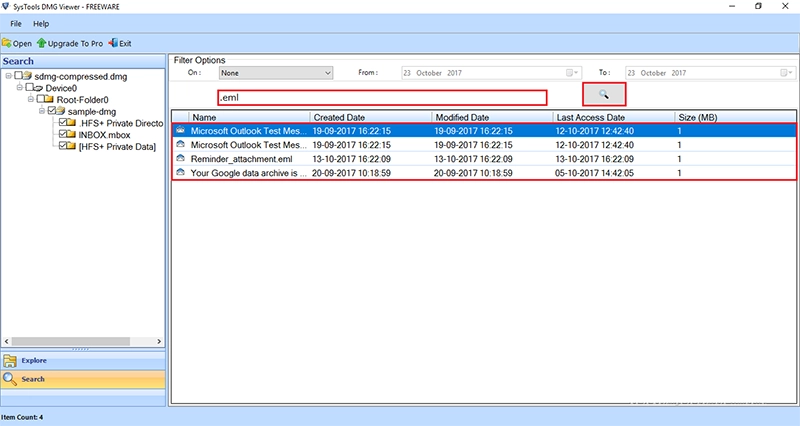Screen dimensions: 800x426
Task: Click the search text field containing .eml
Action: (x=382, y=97)
